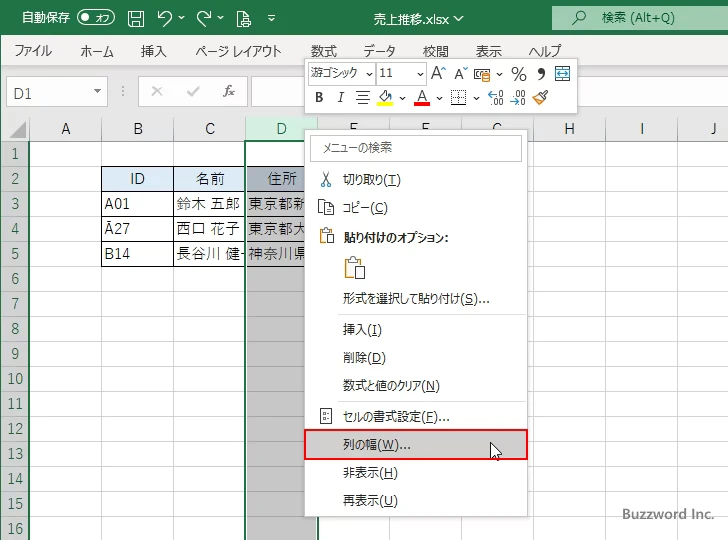Switch to the ヘルプ tab
This screenshot has width=728, height=540.
click(545, 51)
